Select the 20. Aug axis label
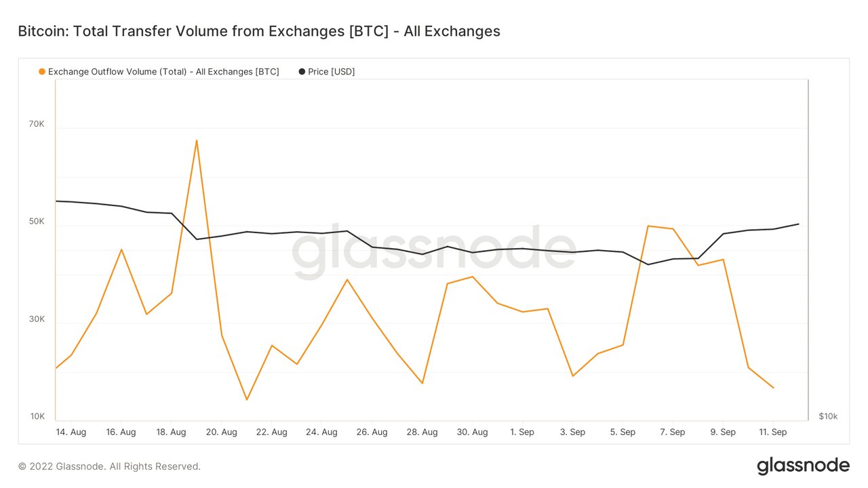Screen dimensions: 868x488 point(221,432)
